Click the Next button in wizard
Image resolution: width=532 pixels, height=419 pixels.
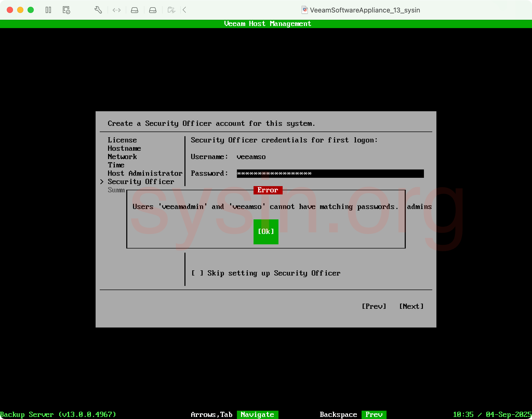[411, 306]
